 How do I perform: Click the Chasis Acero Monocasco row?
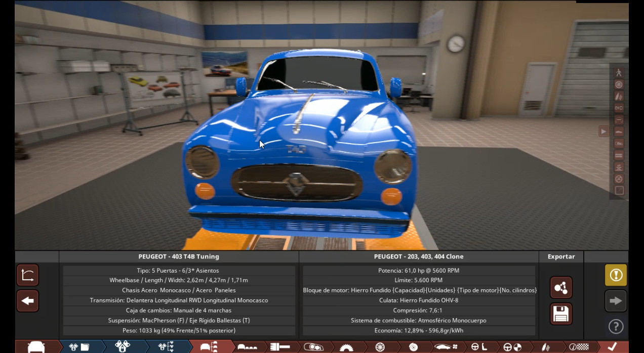click(179, 290)
